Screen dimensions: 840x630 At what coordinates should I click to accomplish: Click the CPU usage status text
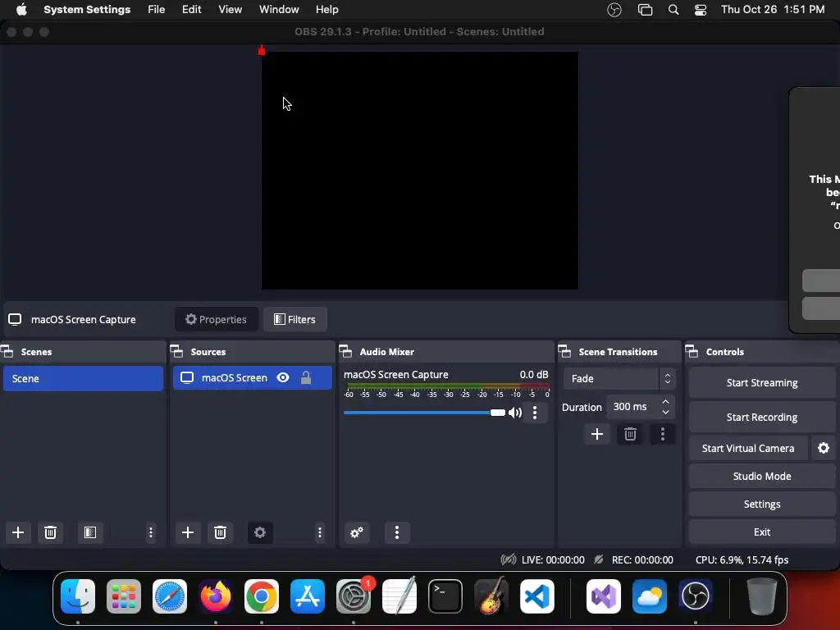coord(742,559)
